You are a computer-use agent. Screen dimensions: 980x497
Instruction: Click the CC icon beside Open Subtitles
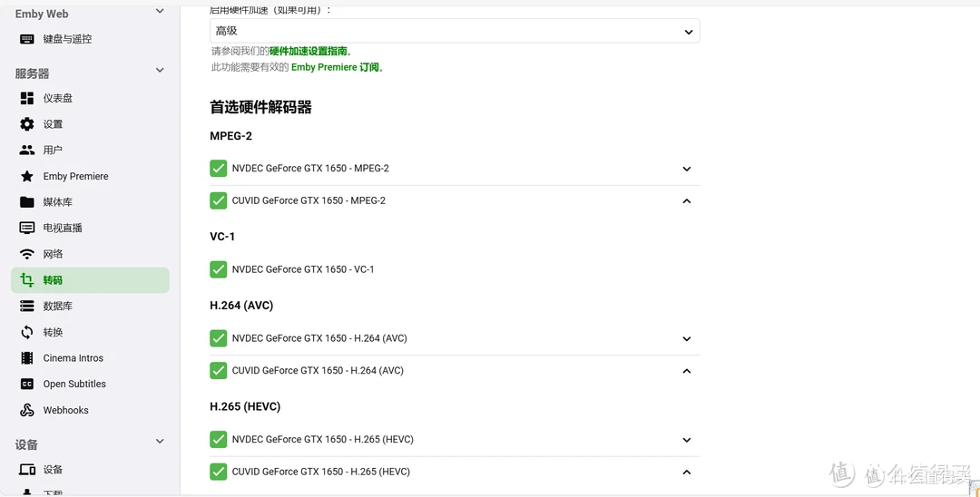coord(27,384)
